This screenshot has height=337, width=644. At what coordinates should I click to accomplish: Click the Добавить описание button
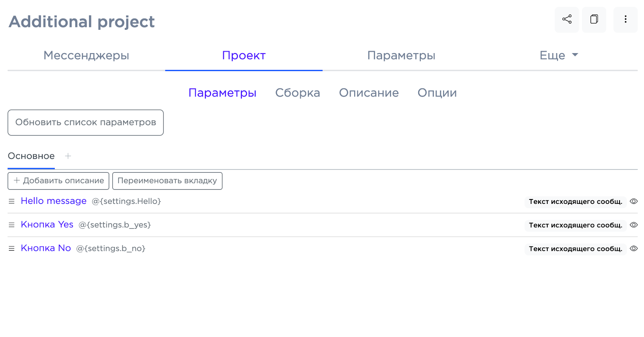pyautogui.click(x=59, y=181)
